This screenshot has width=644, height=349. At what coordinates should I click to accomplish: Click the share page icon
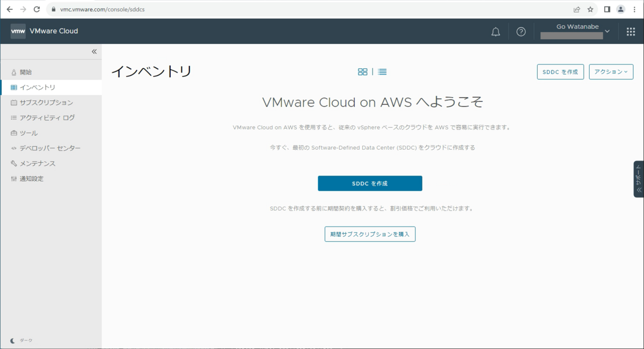click(x=577, y=9)
